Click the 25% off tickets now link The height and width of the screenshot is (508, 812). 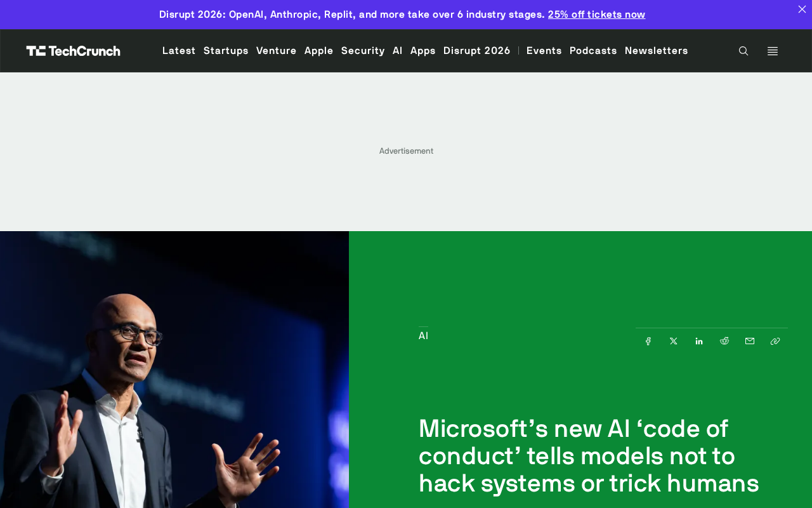(596, 15)
